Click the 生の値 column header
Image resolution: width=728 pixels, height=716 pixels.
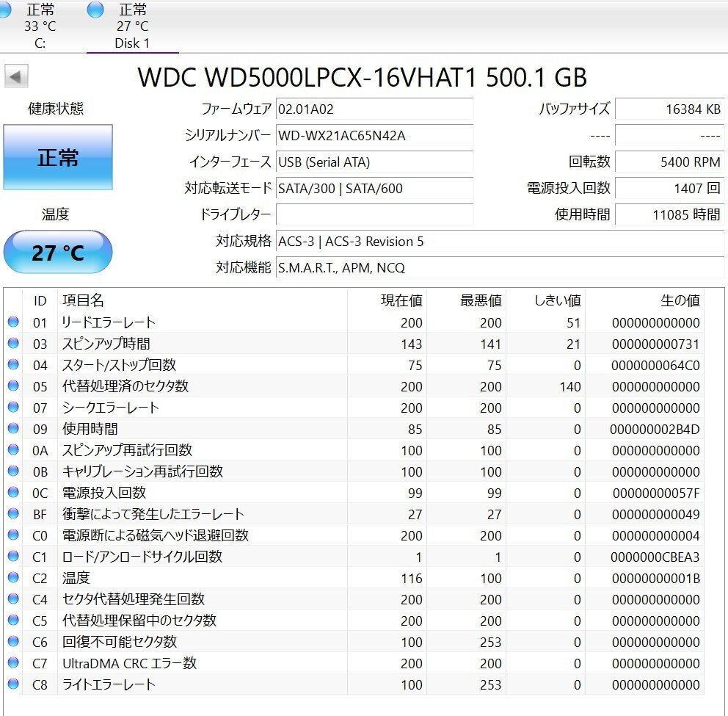pyautogui.click(x=644, y=300)
